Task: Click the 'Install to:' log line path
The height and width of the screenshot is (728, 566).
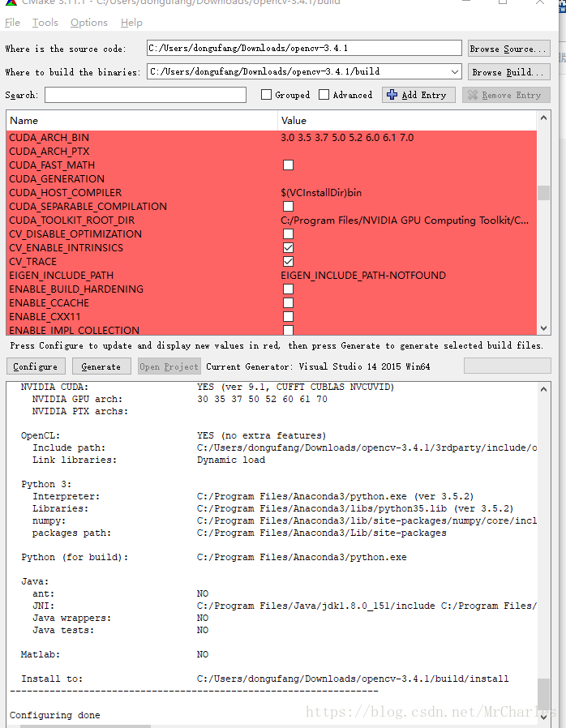Action: click(x=353, y=679)
